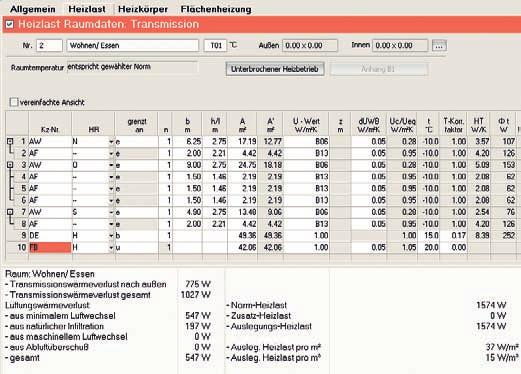The height and width of the screenshot is (374, 521).
Task: Switch to the Heizlast tab
Action: 87,9
